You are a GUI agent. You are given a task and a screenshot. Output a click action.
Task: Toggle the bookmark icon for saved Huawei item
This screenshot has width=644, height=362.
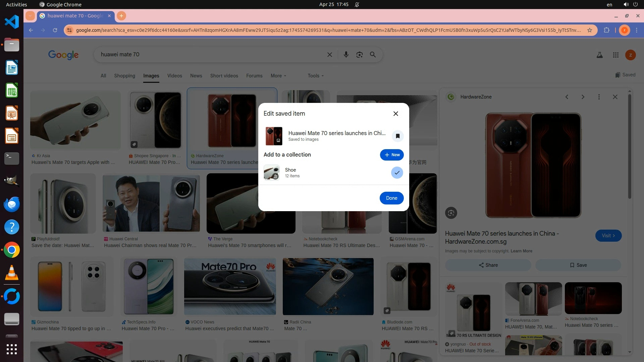point(397,136)
